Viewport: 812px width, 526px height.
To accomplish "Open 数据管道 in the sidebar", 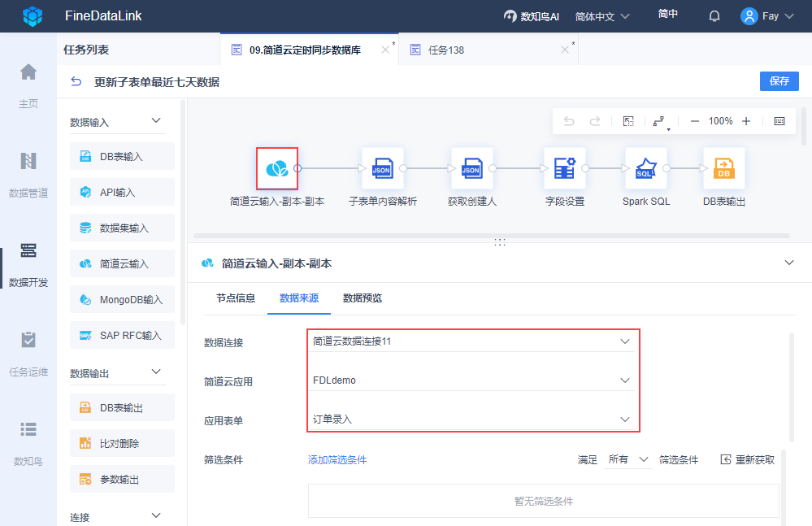I will tap(28, 175).
